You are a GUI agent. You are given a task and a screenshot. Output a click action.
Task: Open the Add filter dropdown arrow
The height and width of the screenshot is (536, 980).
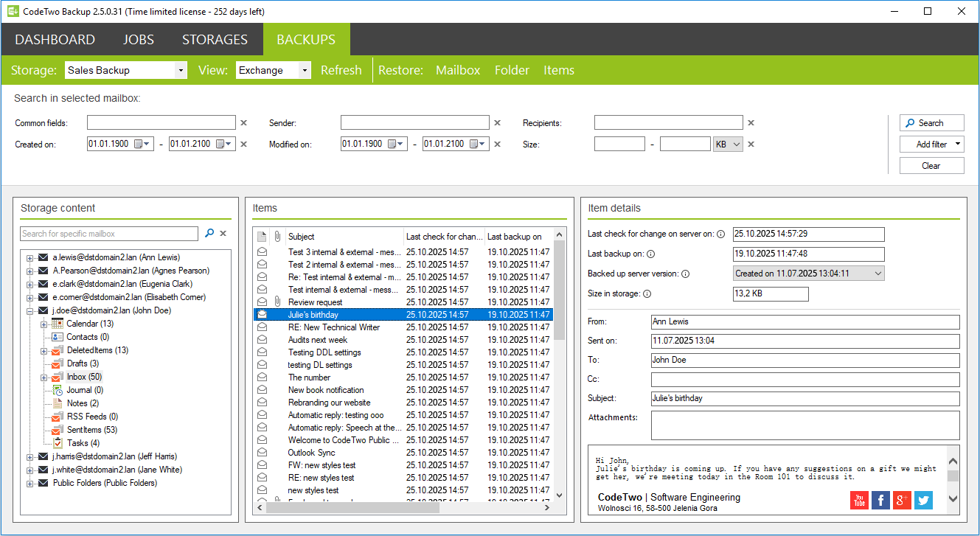956,144
